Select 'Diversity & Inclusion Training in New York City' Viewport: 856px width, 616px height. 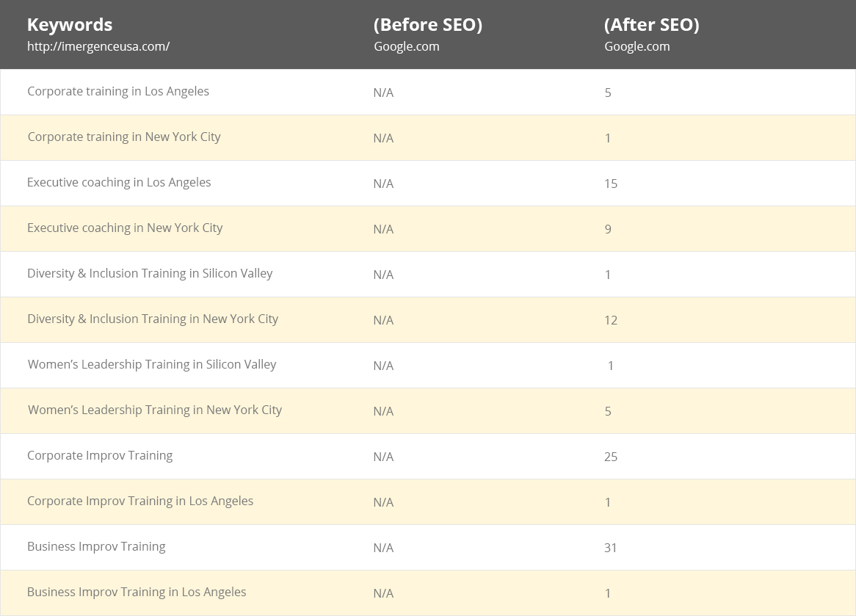point(153,319)
